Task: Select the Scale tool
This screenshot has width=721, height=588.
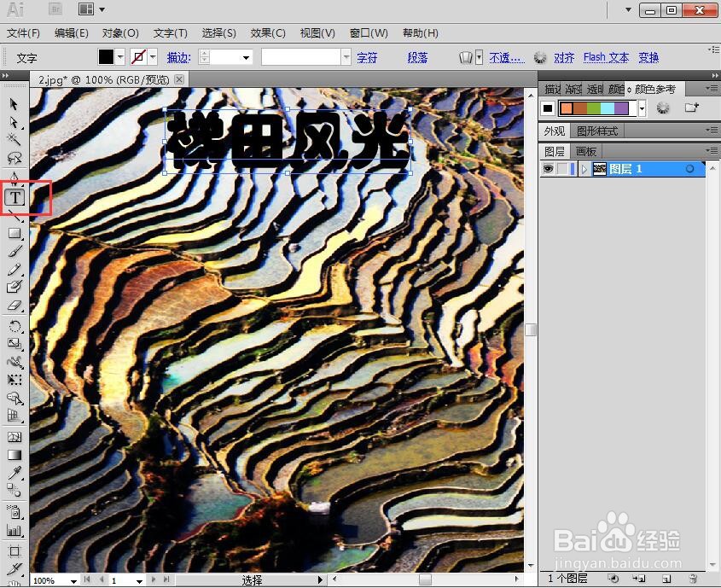Action: click(14, 344)
